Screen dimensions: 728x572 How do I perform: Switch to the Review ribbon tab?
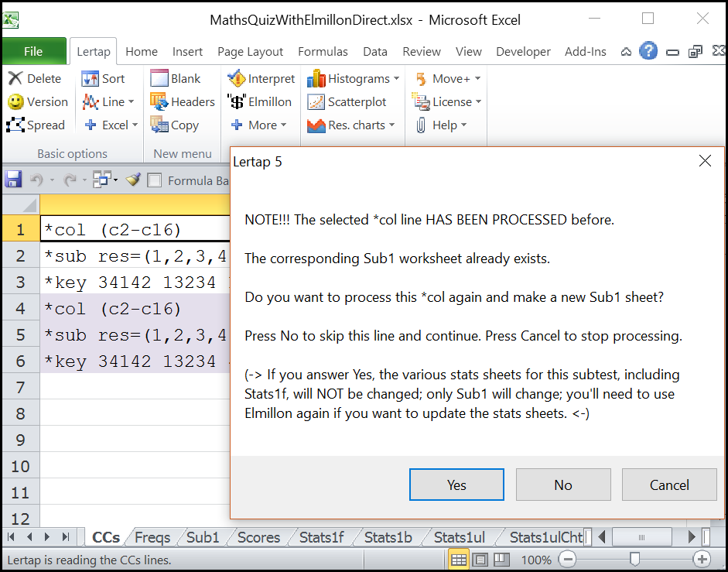pyautogui.click(x=422, y=52)
